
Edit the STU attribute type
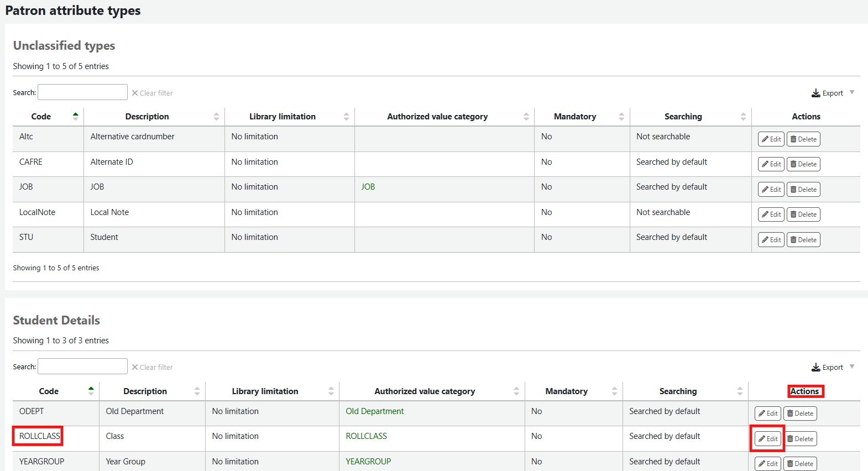tap(771, 240)
